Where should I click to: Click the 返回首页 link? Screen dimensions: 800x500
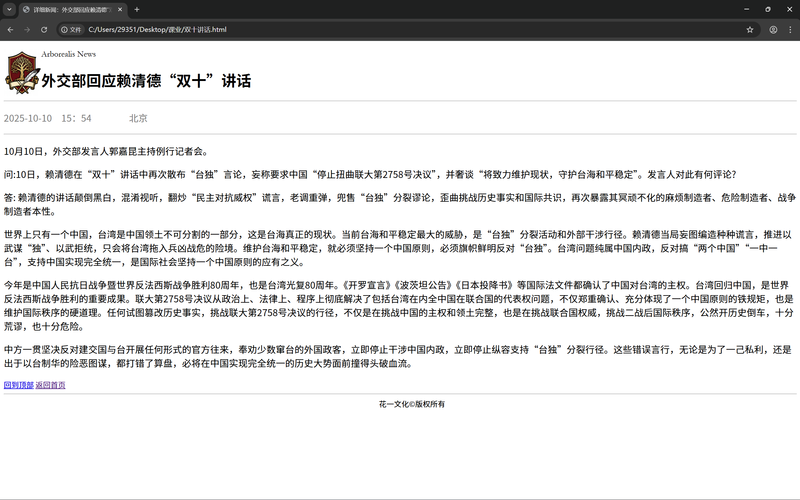tap(50, 384)
